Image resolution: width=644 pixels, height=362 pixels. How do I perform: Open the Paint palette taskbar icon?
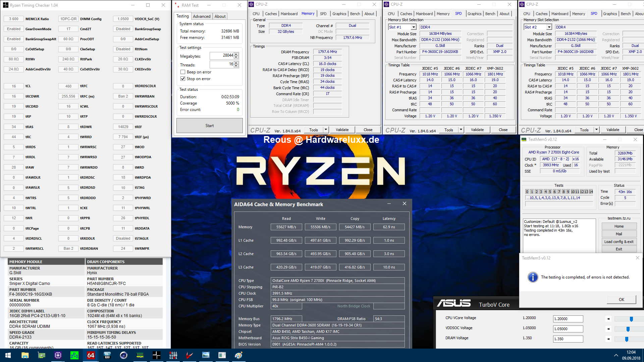[238, 355]
